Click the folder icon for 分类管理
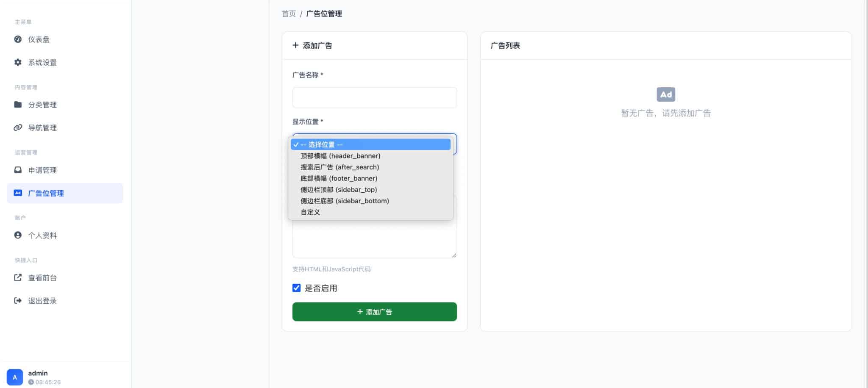Screen dimensions: 868x388 18,105
